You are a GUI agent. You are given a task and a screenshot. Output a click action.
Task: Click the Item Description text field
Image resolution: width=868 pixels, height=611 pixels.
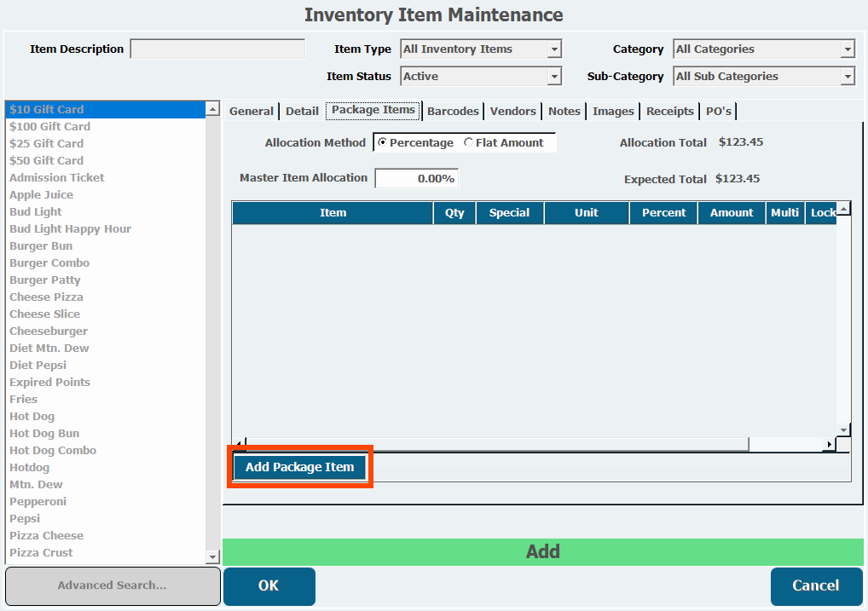(x=217, y=49)
